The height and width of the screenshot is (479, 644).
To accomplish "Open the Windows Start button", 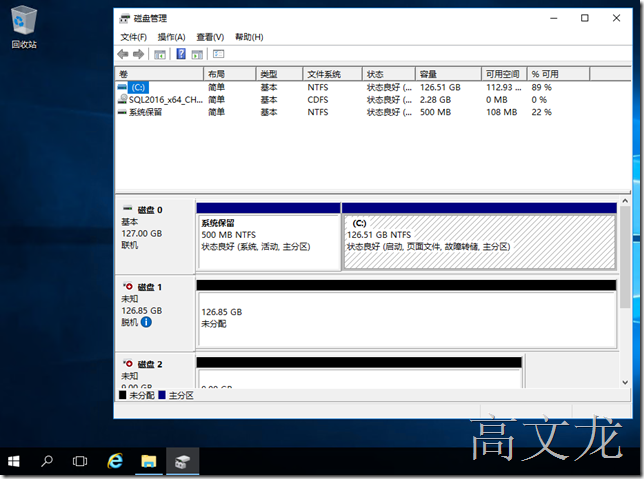I will point(14,461).
